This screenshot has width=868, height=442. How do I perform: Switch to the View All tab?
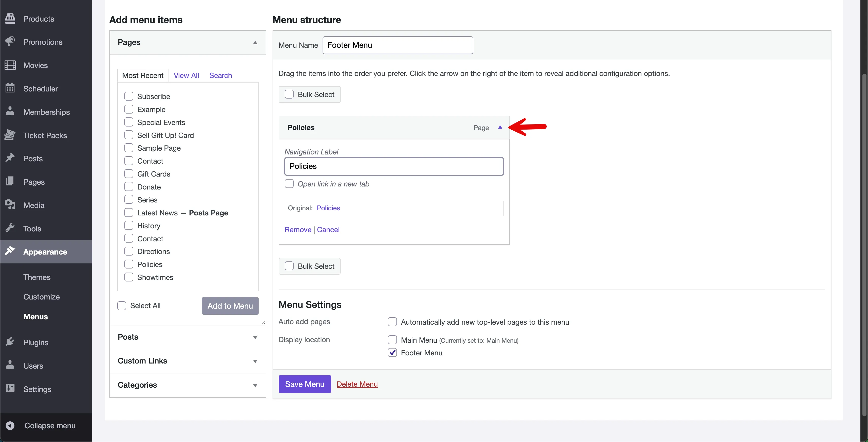click(x=186, y=75)
